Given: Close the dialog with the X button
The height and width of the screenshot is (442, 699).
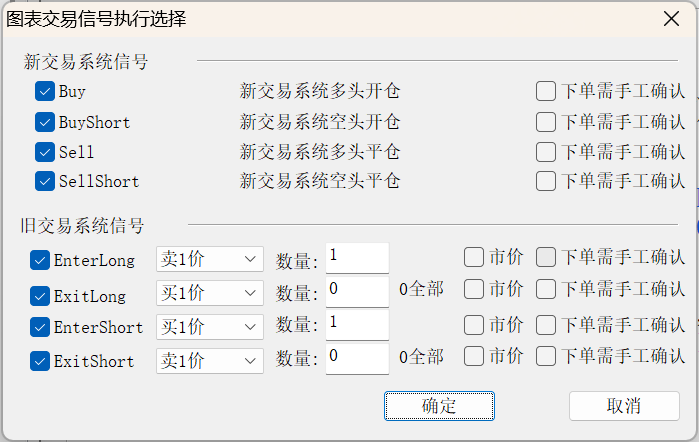Looking at the screenshot, I should tap(669, 19).
